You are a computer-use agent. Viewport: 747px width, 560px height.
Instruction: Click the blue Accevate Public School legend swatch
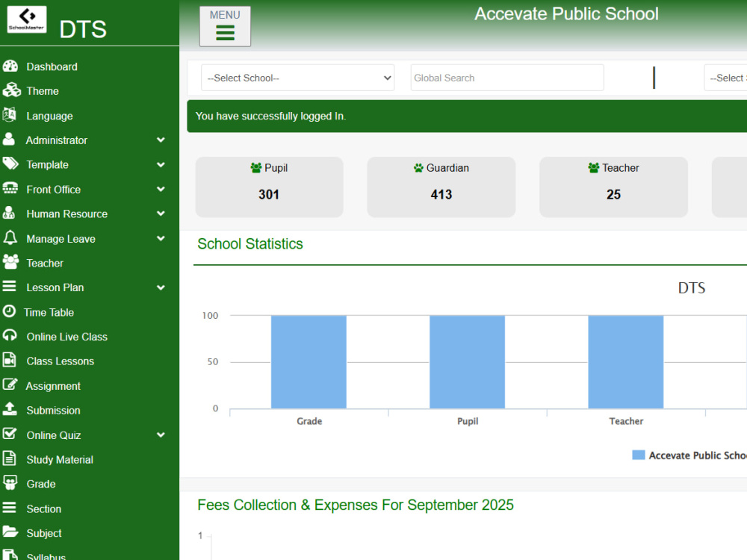coord(639,455)
